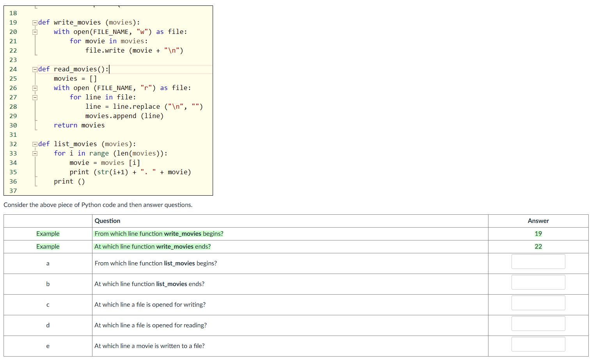The image size is (595, 364).
Task: Click 'movie = movies [i]' code line
Action: click(105, 163)
